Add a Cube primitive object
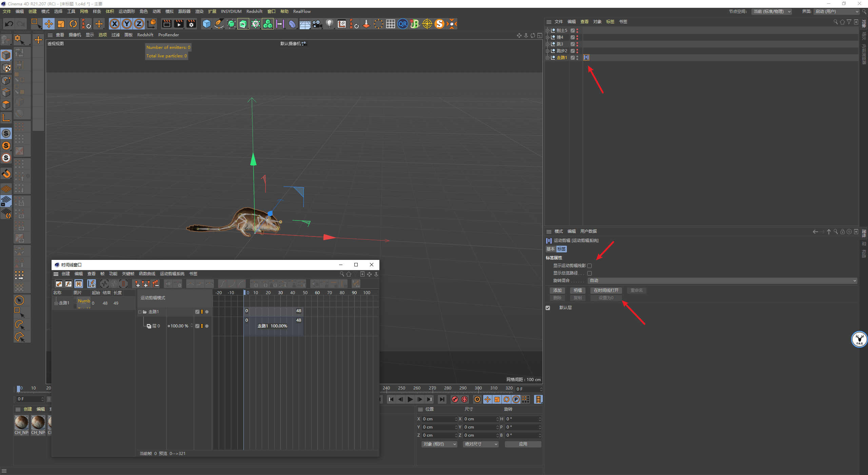Viewport: 868px width, 475px height. coord(206,24)
